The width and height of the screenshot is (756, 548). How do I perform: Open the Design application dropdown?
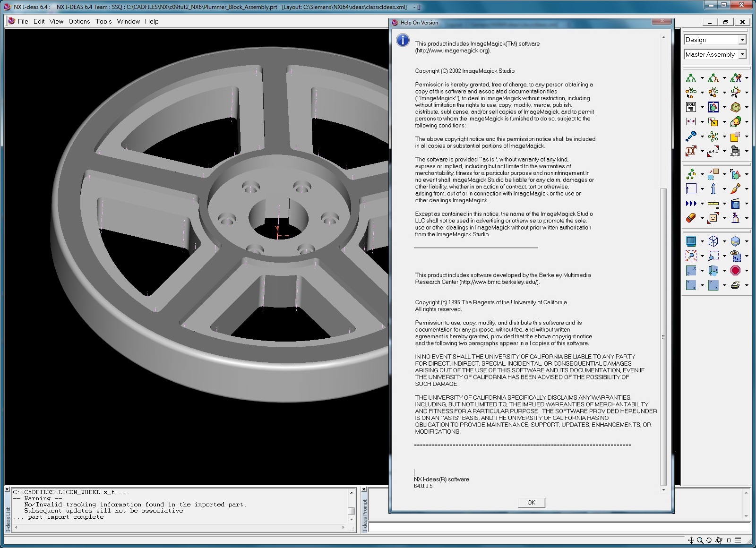pyautogui.click(x=742, y=40)
